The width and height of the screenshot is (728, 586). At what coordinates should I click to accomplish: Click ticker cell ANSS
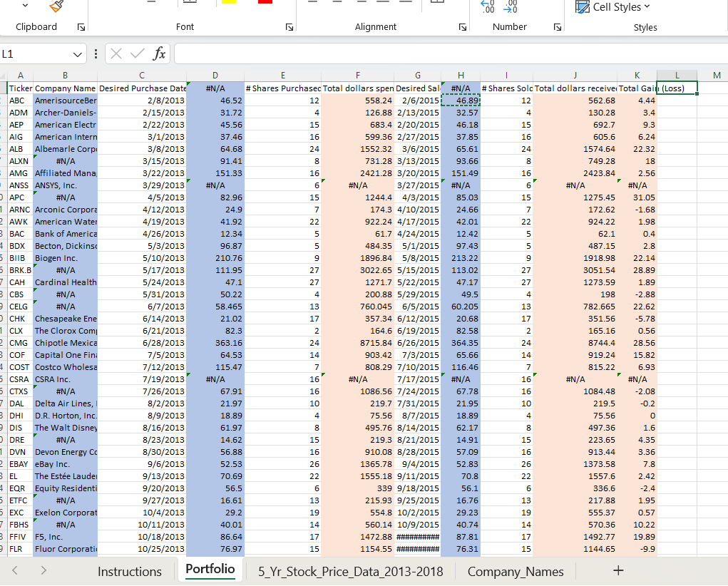[x=21, y=185]
